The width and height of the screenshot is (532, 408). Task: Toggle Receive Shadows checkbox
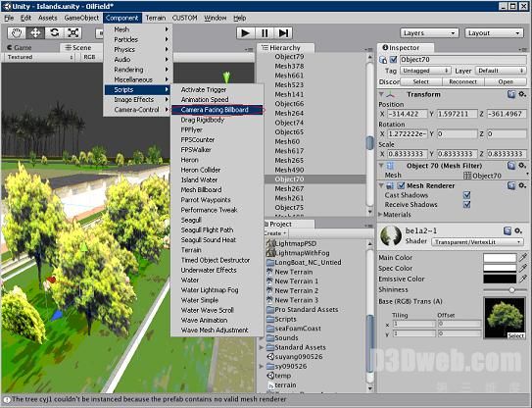click(x=467, y=205)
